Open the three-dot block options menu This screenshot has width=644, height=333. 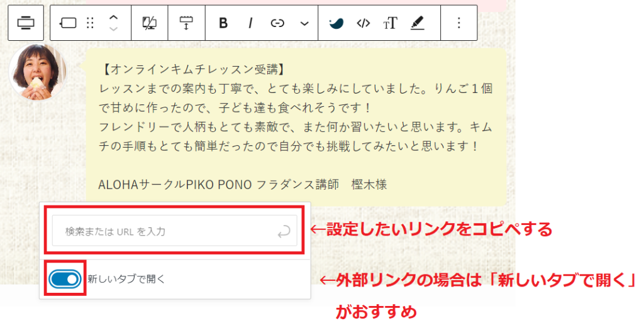tap(458, 23)
